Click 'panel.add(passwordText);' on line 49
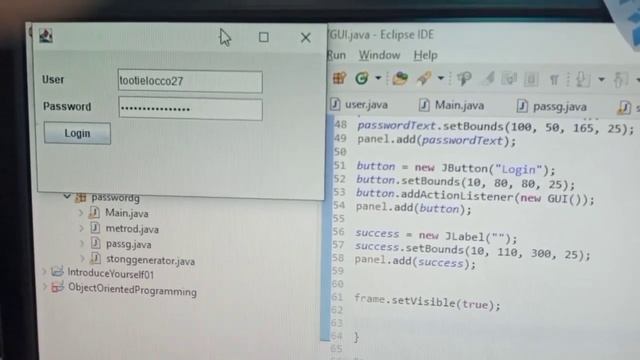This screenshot has width=640, height=360. click(437, 140)
